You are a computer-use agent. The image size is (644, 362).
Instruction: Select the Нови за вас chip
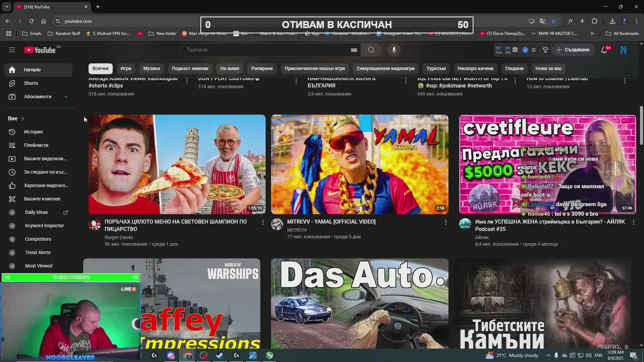pyautogui.click(x=548, y=68)
